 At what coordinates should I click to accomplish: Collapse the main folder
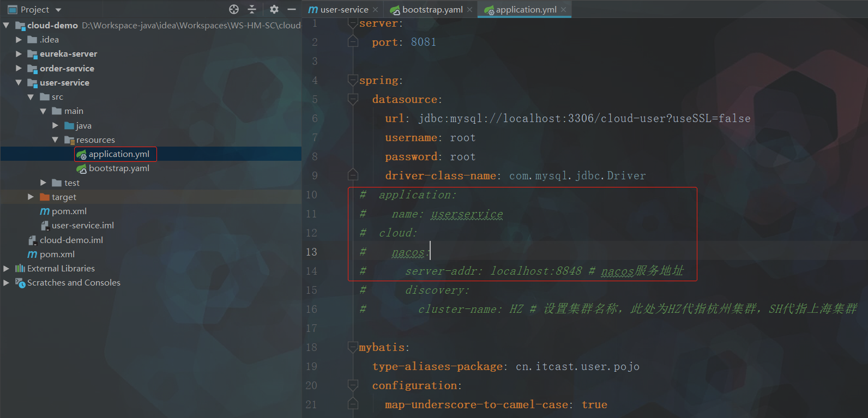pyautogui.click(x=43, y=111)
